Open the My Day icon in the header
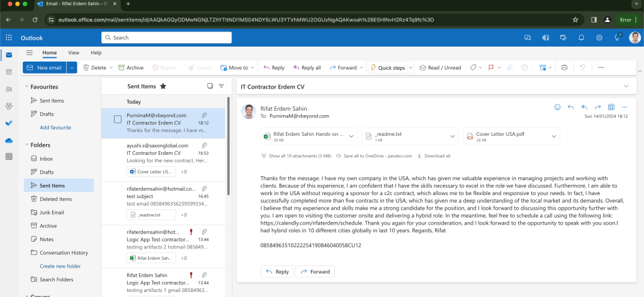 point(563,38)
